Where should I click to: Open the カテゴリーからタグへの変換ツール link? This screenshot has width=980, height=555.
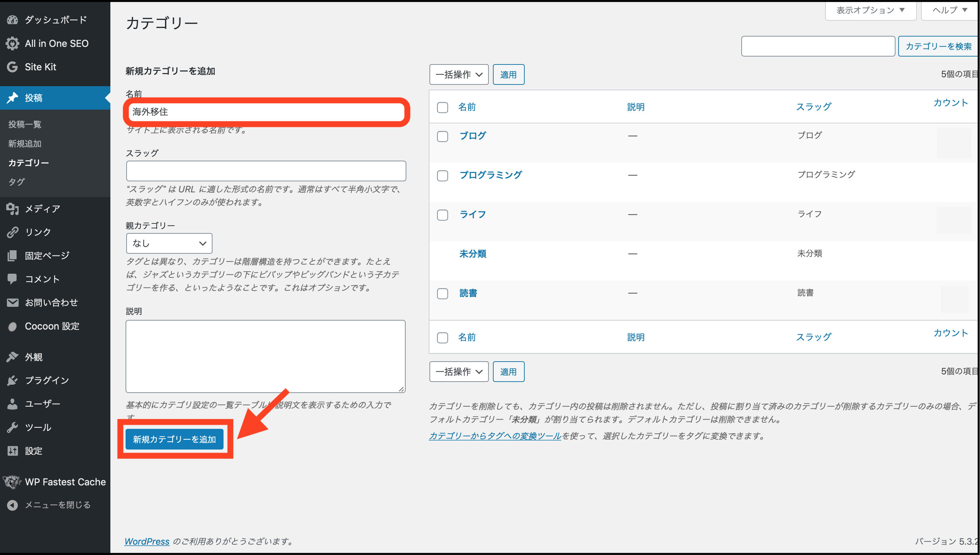click(495, 436)
